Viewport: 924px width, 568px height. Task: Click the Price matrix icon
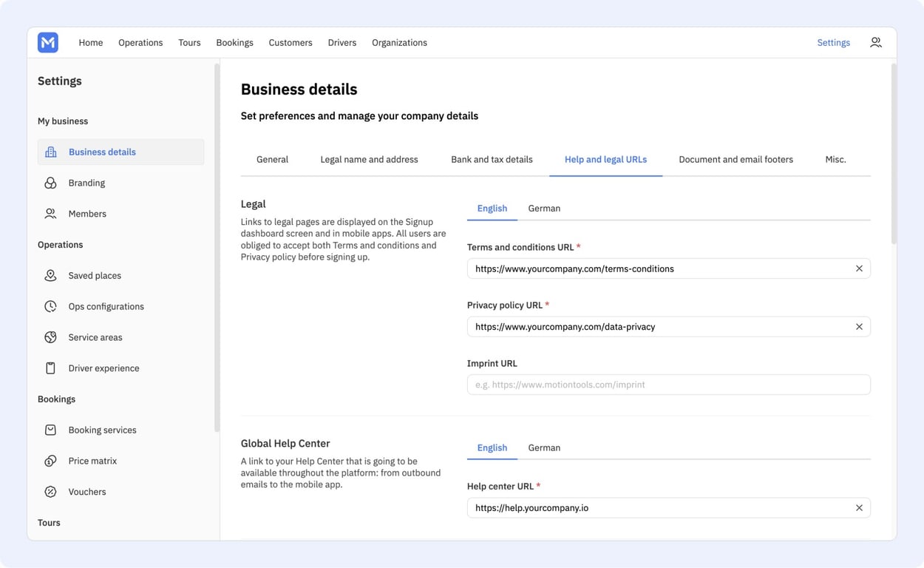pos(50,461)
